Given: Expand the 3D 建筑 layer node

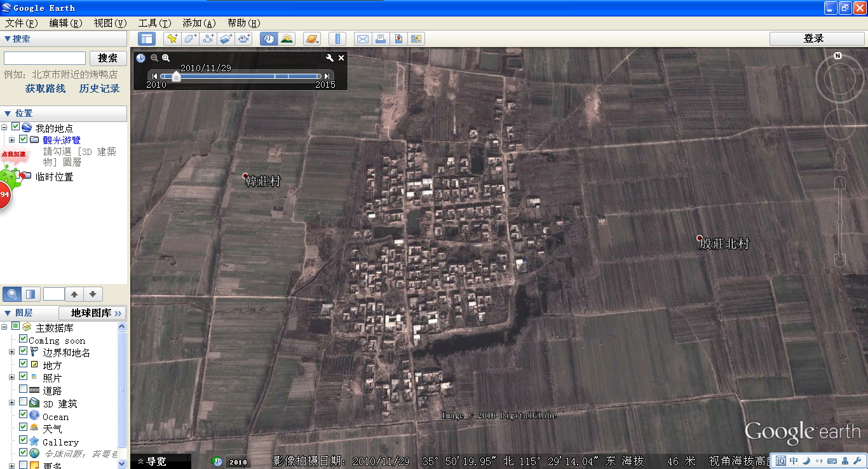Looking at the screenshot, I should click(x=11, y=402).
